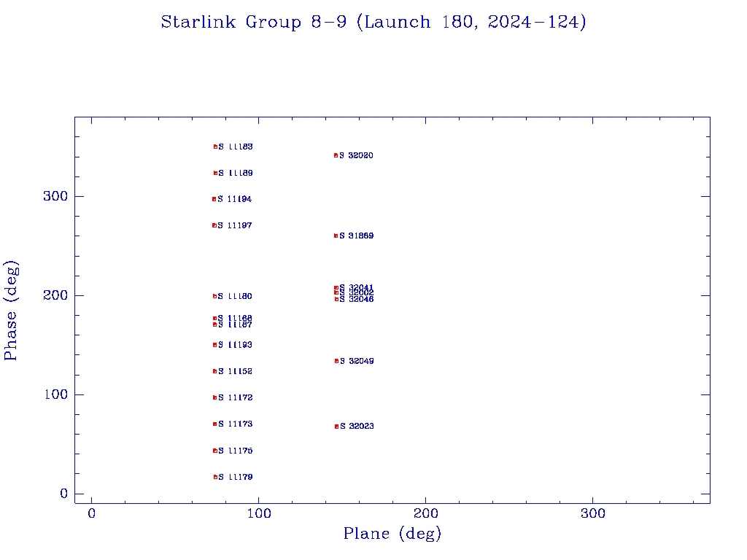Click the '200' tick label on Phase axis
The image size is (747, 560).
point(55,296)
